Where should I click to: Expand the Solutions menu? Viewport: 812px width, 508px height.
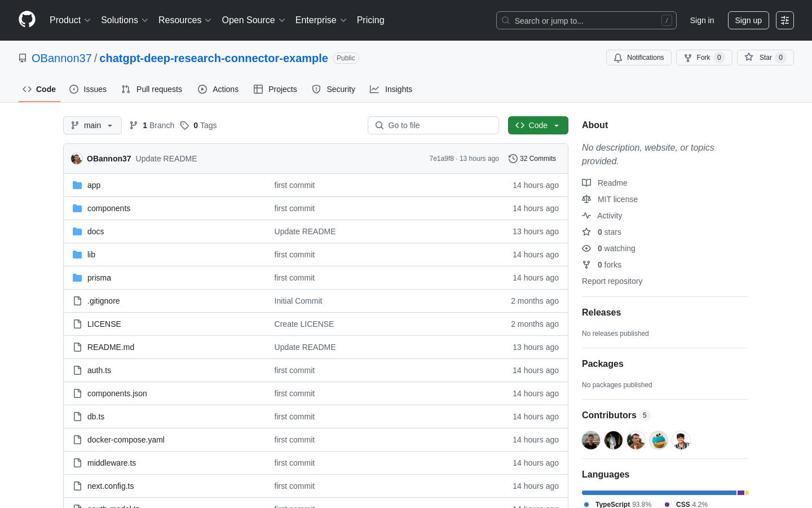125,20
